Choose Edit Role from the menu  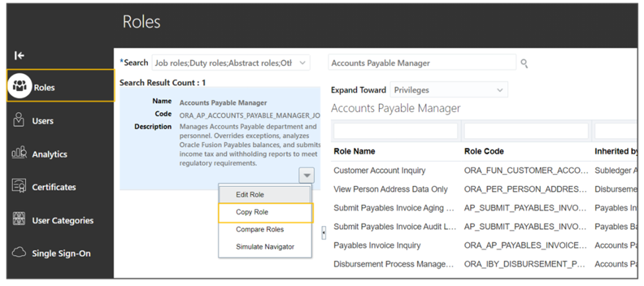click(266, 195)
